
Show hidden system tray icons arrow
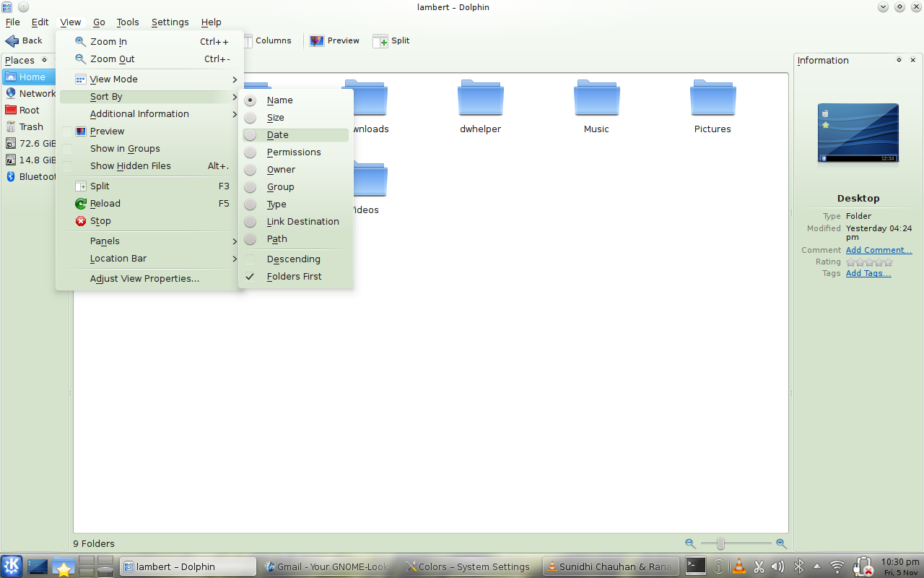click(x=817, y=566)
